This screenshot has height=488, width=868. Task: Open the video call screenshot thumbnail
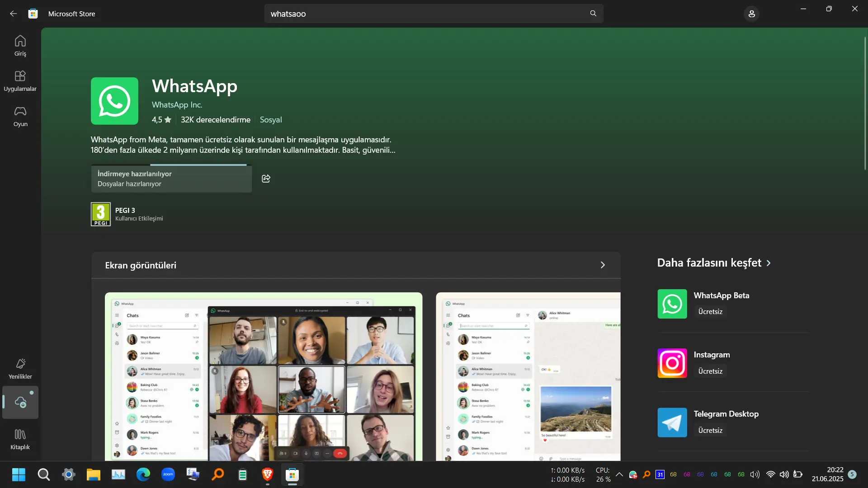[x=264, y=376]
